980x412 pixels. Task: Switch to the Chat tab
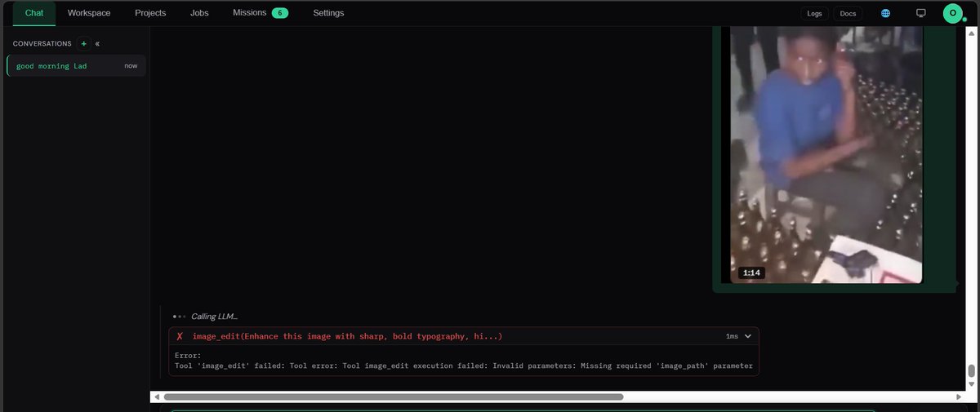click(34, 13)
